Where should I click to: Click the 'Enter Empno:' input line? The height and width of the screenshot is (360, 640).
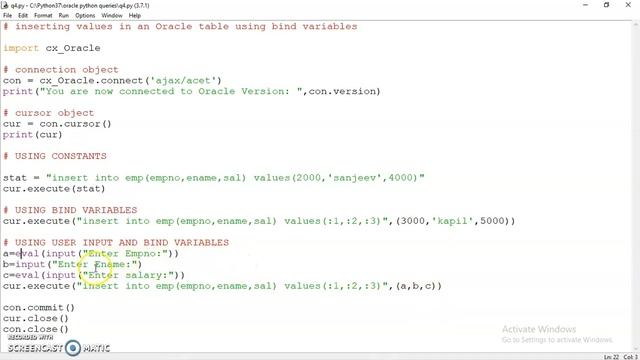pyautogui.click(x=91, y=253)
